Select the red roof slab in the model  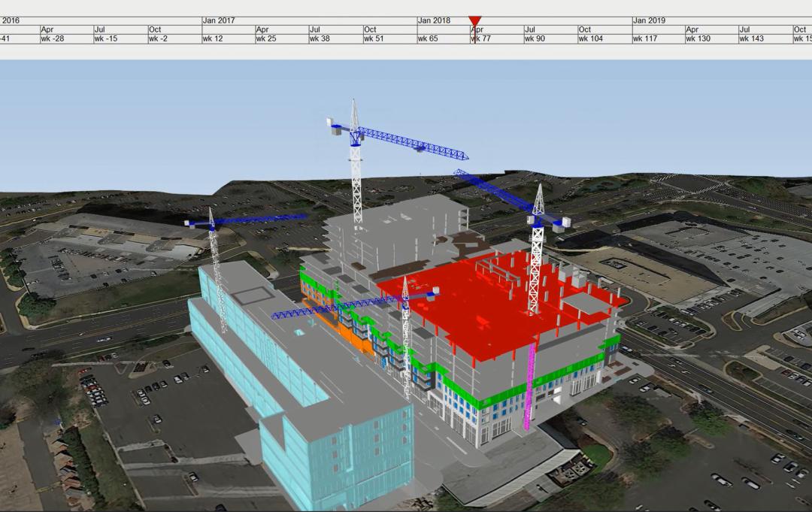coord(481,301)
